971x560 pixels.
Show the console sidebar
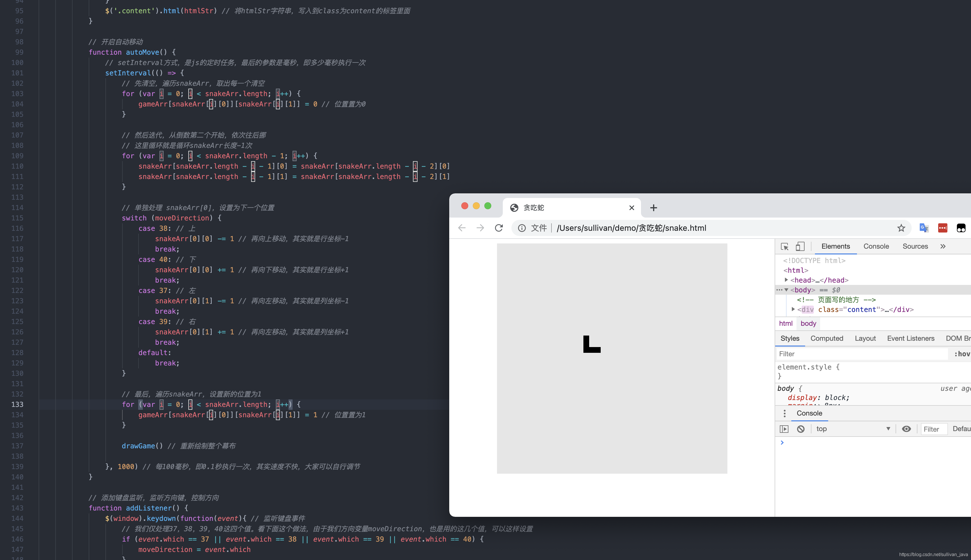(784, 429)
